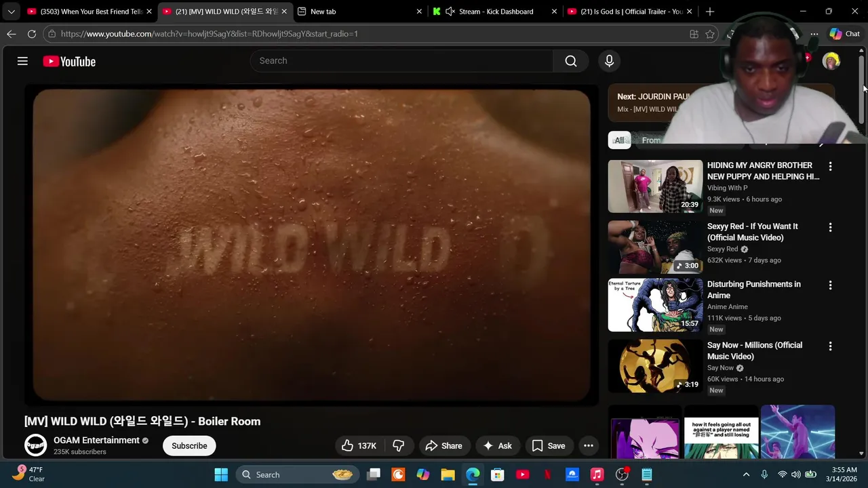Image resolution: width=868 pixels, height=488 pixels.
Task: Open HIDING MY ANGRY BROTHER video thumbnail
Action: point(655,186)
